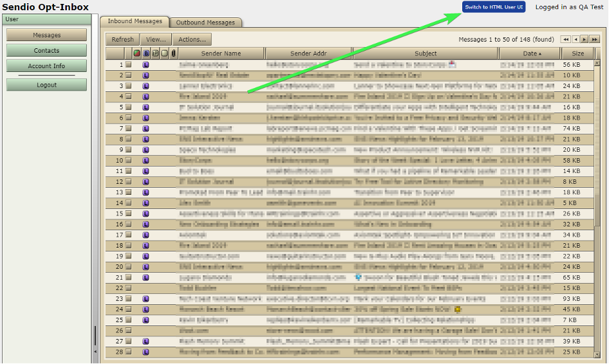Viewport: 609px width, 364px height.
Task: Open the View... menu
Action: point(156,39)
